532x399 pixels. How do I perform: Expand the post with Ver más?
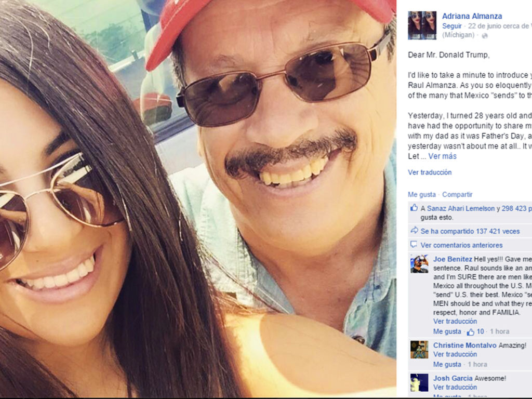[x=443, y=156]
